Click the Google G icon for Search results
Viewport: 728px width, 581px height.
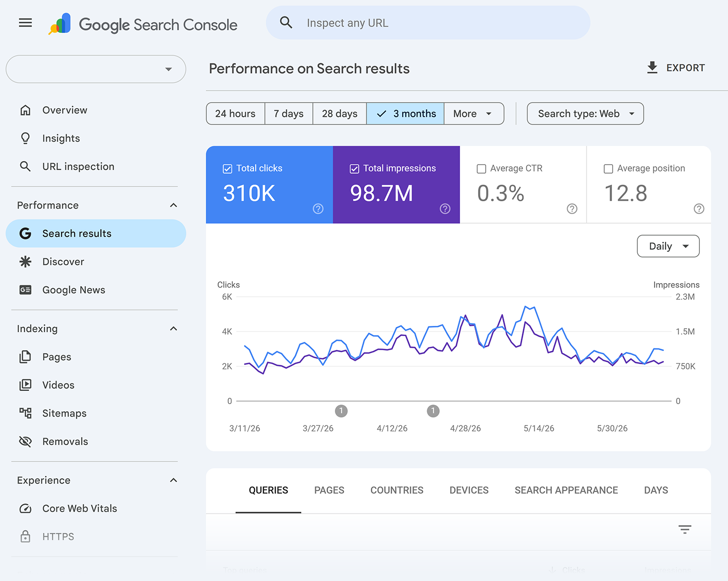[x=25, y=233]
